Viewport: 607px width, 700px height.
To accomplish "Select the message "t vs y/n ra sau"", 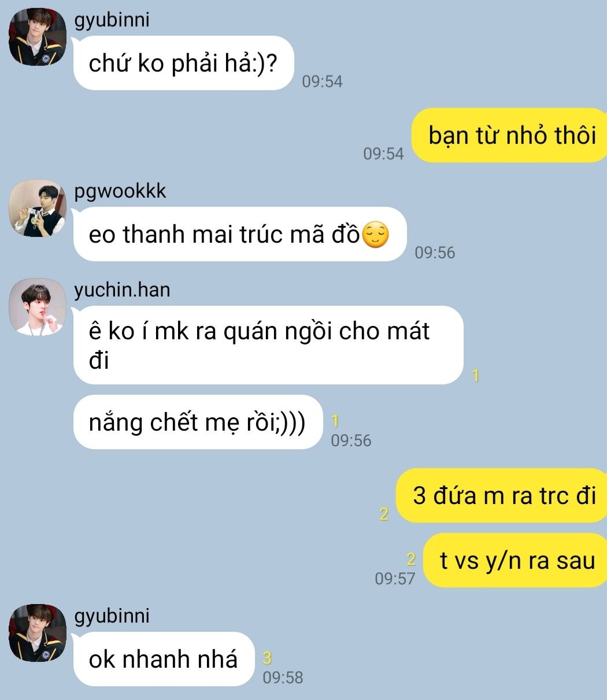I will click(515, 560).
